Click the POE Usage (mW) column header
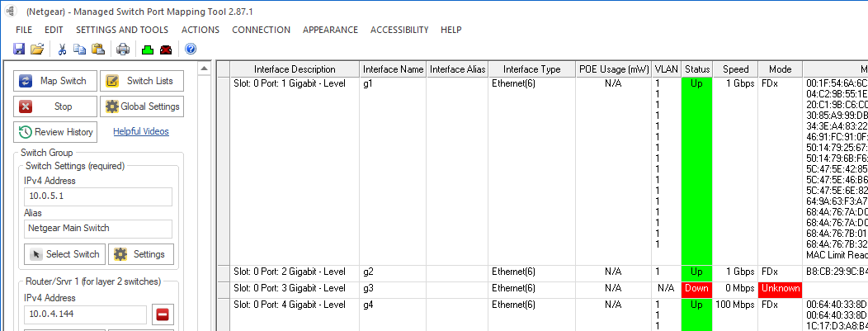The height and width of the screenshot is (331, 868). click(613, 69)
